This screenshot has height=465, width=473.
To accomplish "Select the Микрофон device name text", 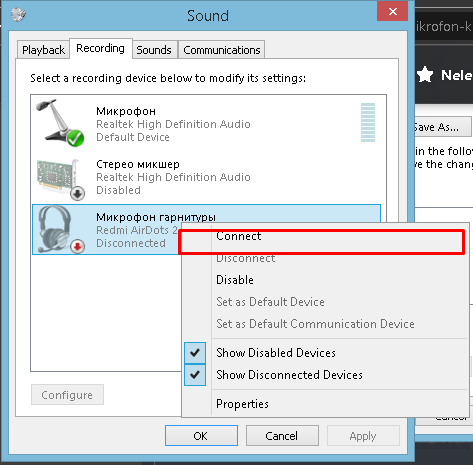I will pos(126,111).
